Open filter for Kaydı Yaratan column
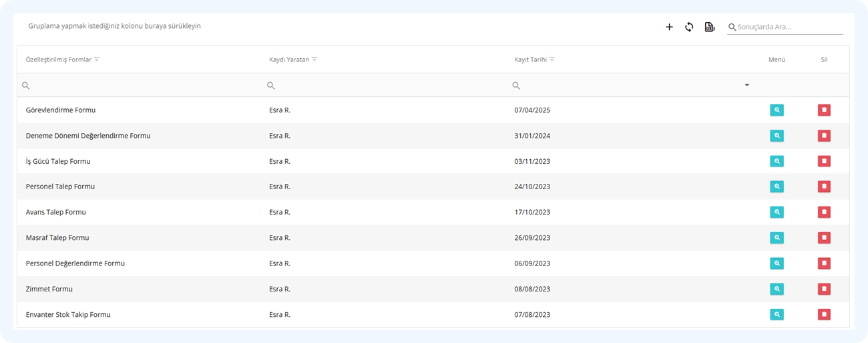 click(x=314, y=60)
